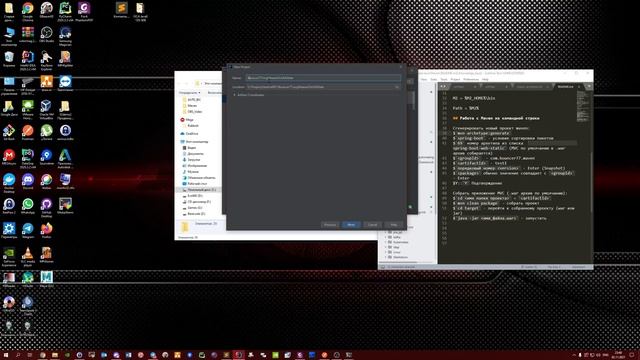Open WinRAR archiver desktop icon
This screenshot has width=640, height=360.
28,33
